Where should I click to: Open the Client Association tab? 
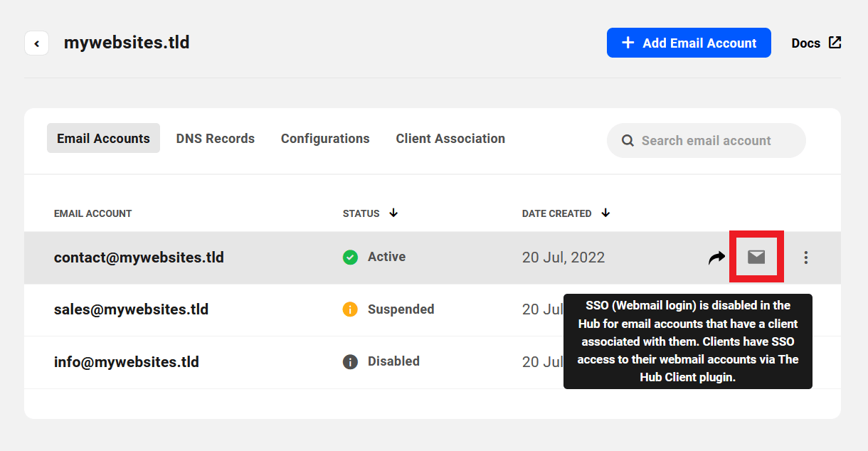click(450, 138)
